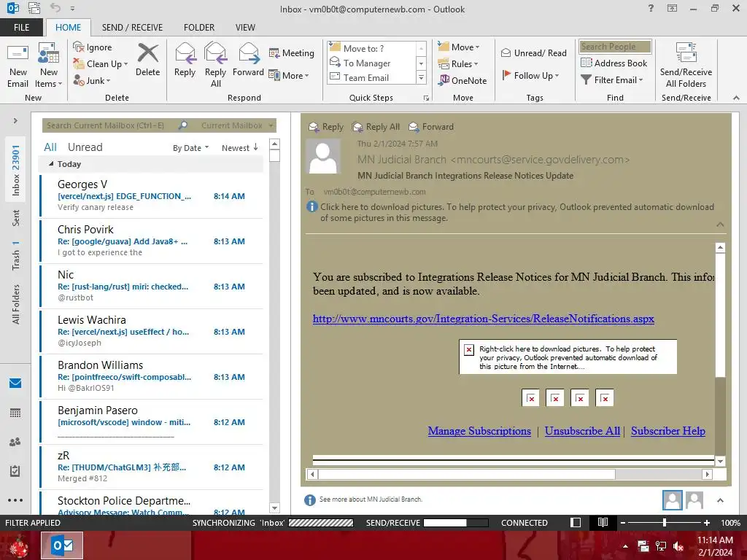The width and height of the screenshot is (747, 560).
Task: Collapse the ribbon
Action: (736, 98)
